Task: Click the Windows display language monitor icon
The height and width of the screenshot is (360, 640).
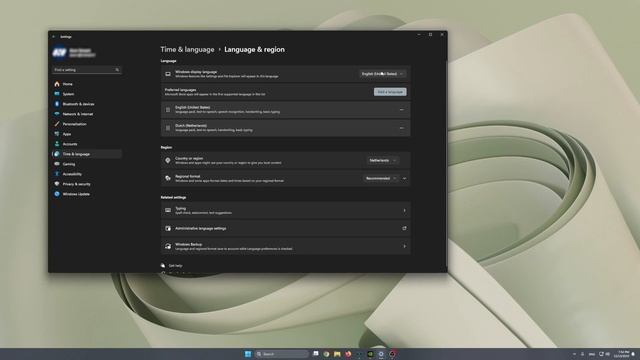Action: (168, 74)
